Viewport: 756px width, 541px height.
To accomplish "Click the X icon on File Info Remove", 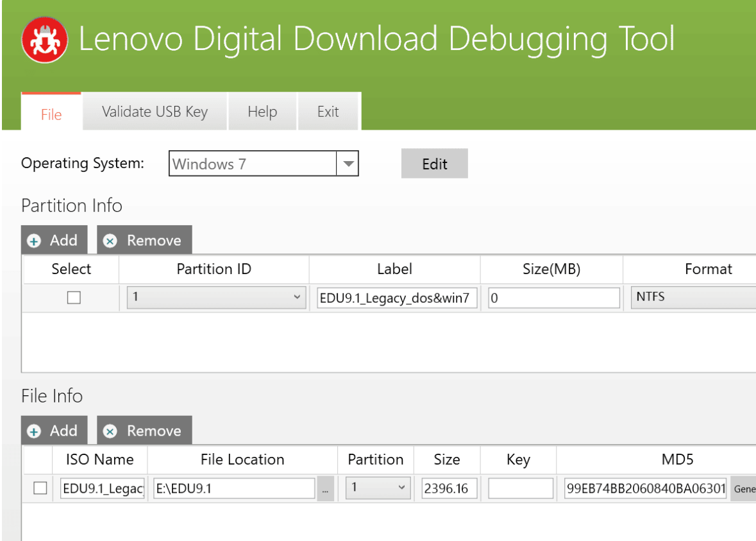I will point(110,431).
